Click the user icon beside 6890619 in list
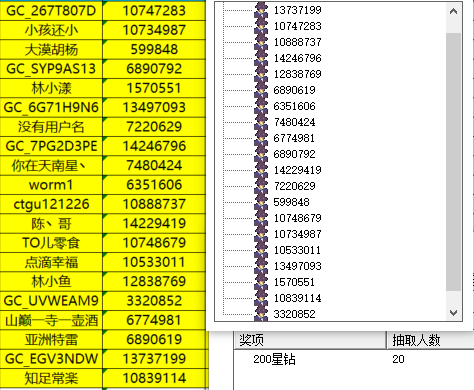The width and height of the screenshot is (474, 390). tap(261, 90)
